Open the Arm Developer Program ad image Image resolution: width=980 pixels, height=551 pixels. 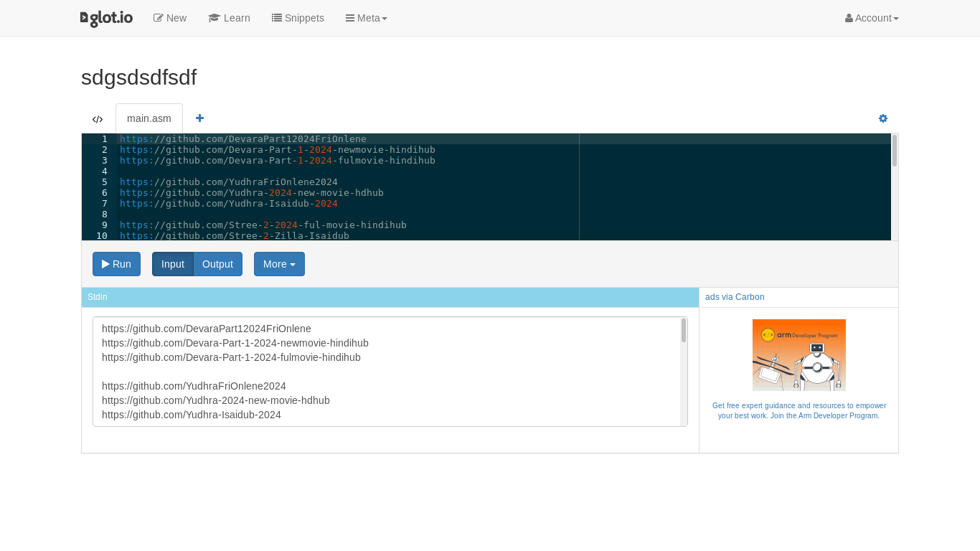click(799, 355)
